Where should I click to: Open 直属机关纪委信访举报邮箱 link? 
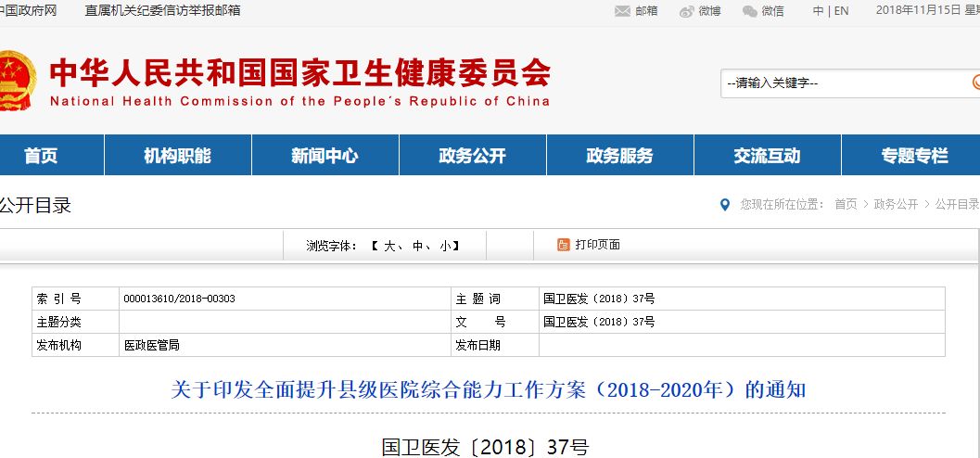pyautogui.click(x=162, y=10)
